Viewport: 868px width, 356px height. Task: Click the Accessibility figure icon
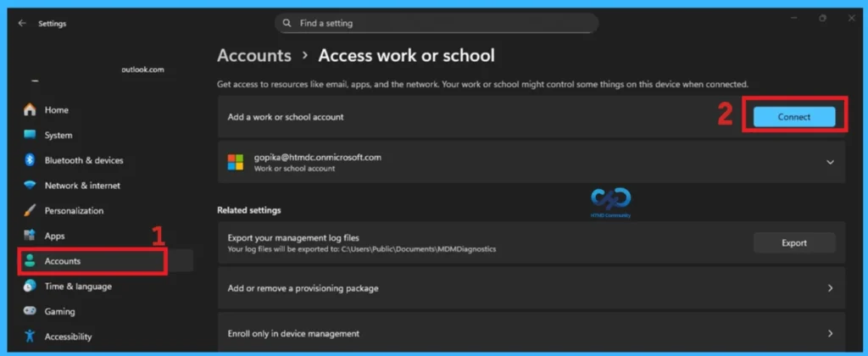pos(30,336)
